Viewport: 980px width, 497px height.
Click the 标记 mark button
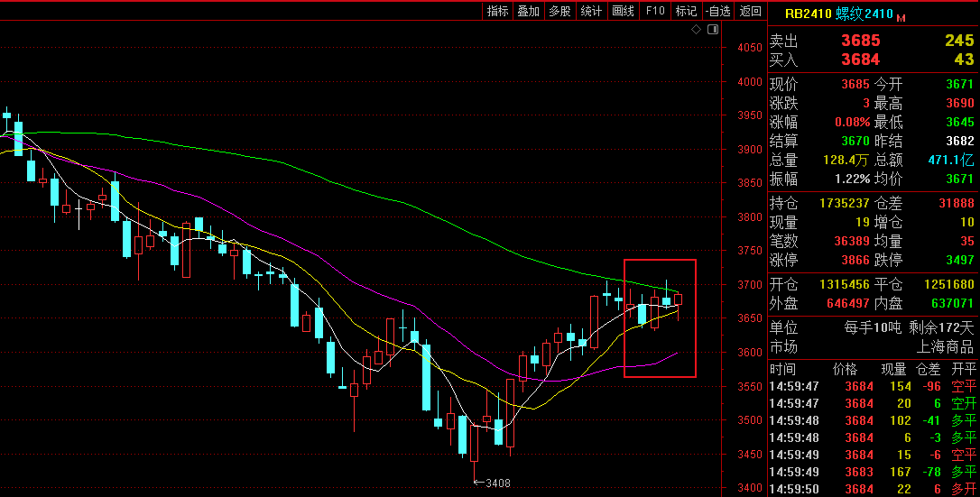pyautogui.click(x=686, y=11)
